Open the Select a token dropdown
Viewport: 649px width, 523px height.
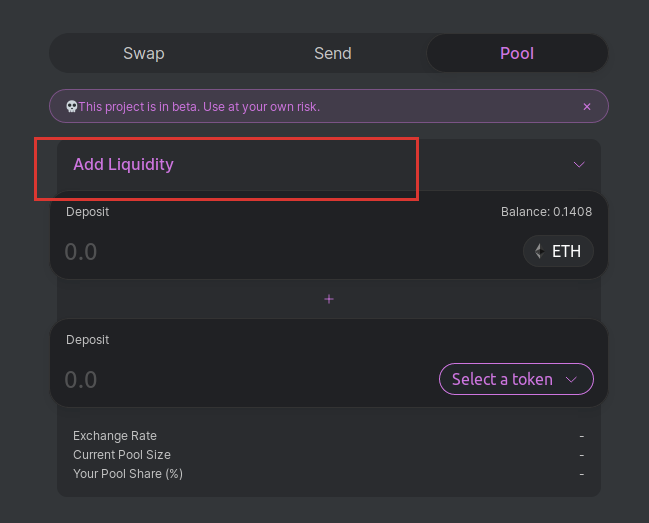click(x=516, y=379)
